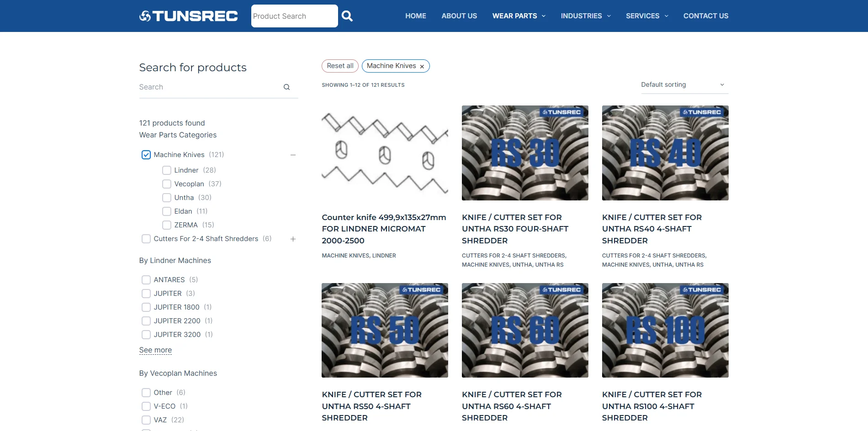Open Untha RS40 4-shaft shredder title link
Image resolution: width=868 pixels, height=431 pixels.
click(652, 229)
